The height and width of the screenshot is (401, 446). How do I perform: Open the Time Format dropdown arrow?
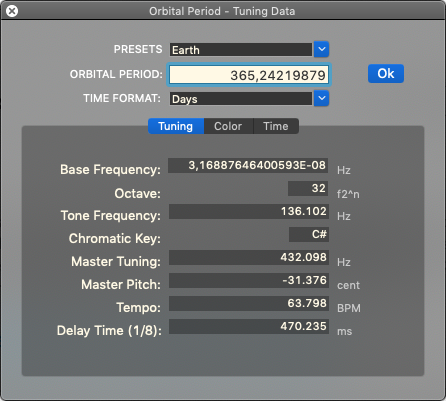321,98
